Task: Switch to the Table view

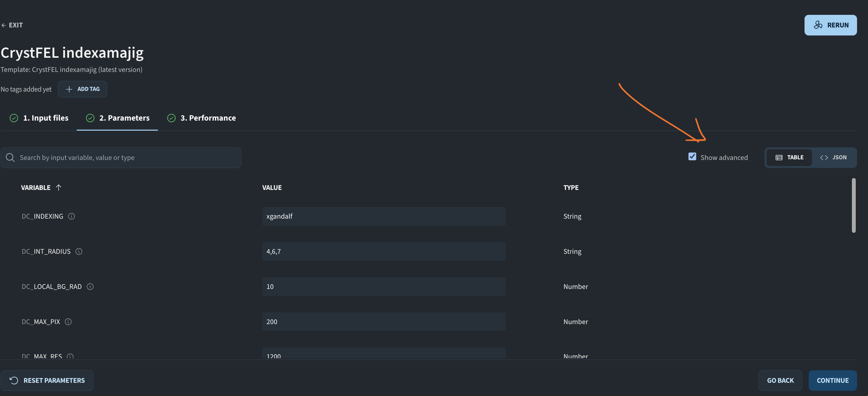Action: pos(789,157)
